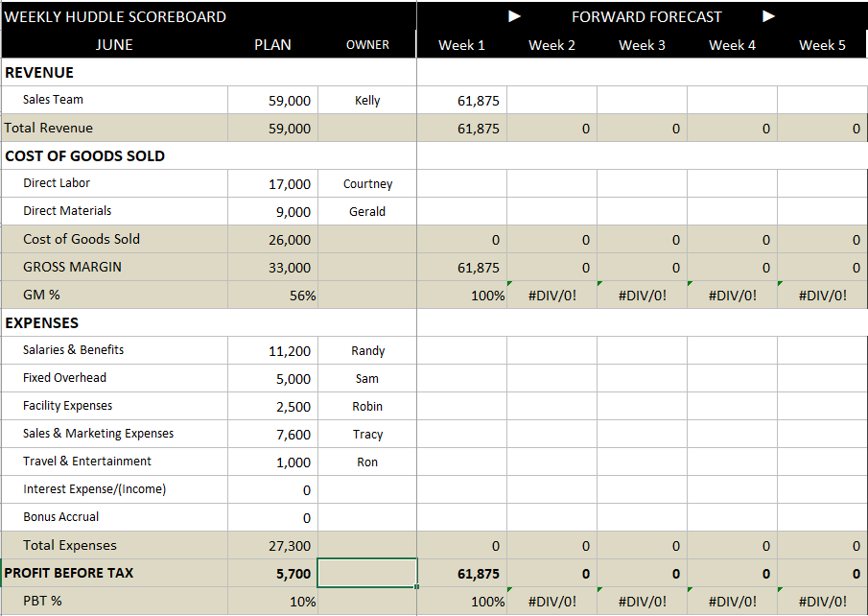Select the Bonus Accrual row label
This screenshot has width=868, height=616.
[x=114, y=517]
